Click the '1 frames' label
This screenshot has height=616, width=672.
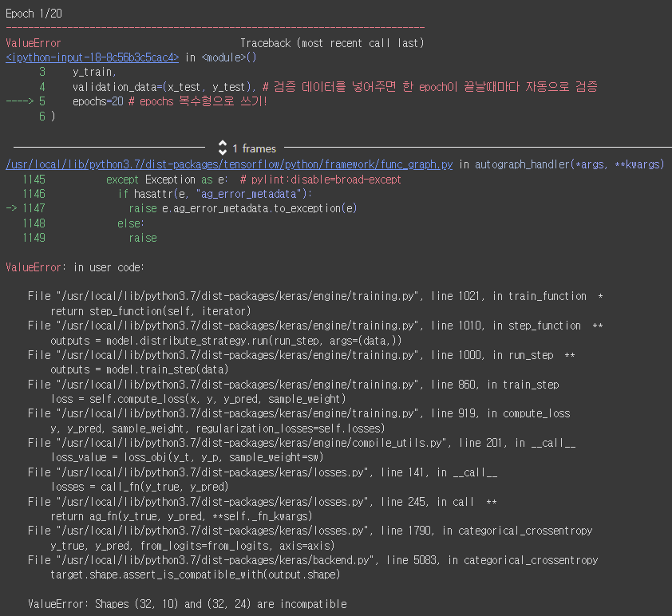(x=254, y=148)
